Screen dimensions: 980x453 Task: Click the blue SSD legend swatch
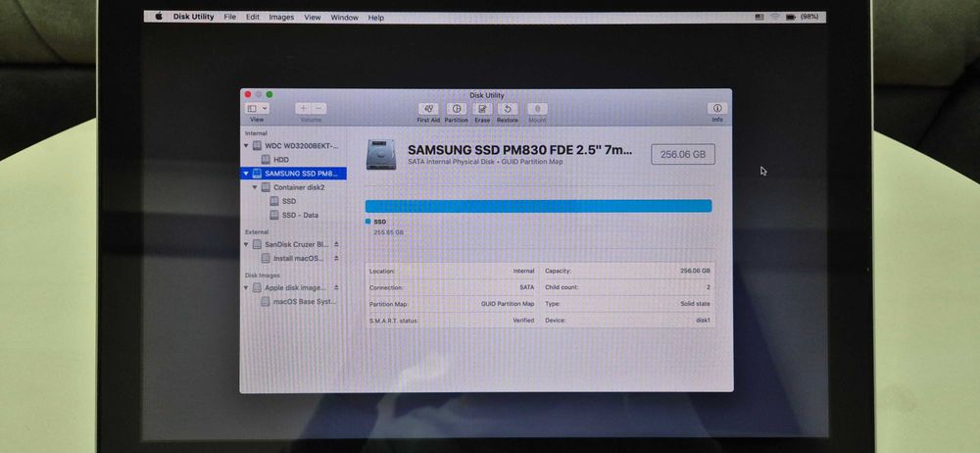(368, 222)
